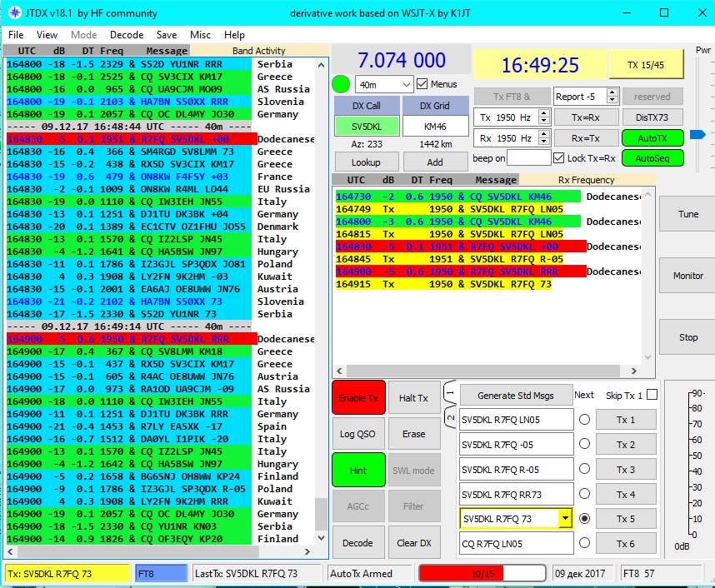Image resolution: width=715 pixels, height=588 pixels.
Task: Open the Decode menu
Action: 127,35
